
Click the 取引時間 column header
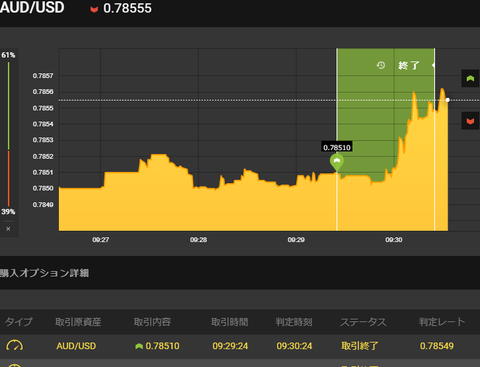pos(230,322)
